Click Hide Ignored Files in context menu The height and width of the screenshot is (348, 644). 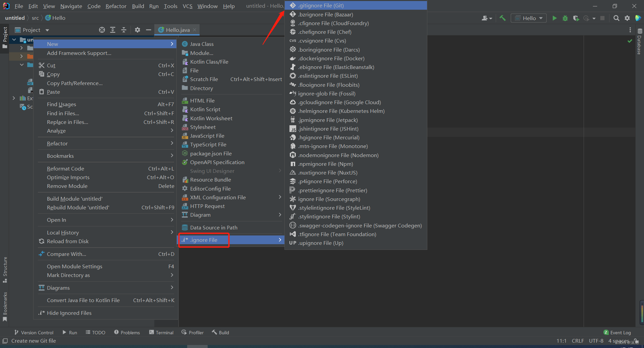106,313
